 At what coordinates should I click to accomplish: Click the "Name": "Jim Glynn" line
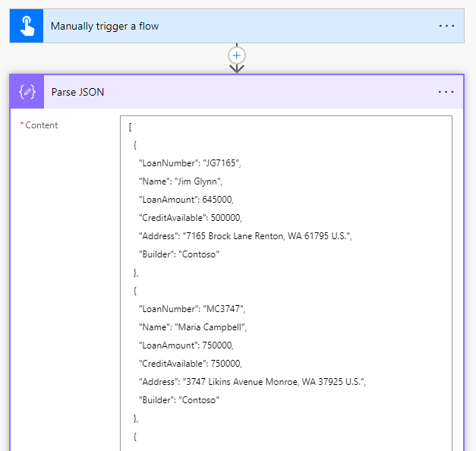click(181, 181)
